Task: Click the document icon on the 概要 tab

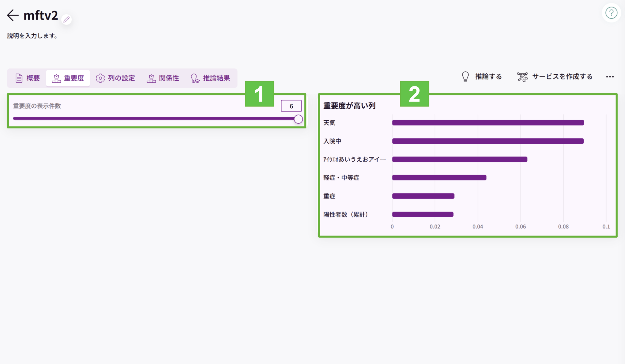Action: (x=19, y=78)
